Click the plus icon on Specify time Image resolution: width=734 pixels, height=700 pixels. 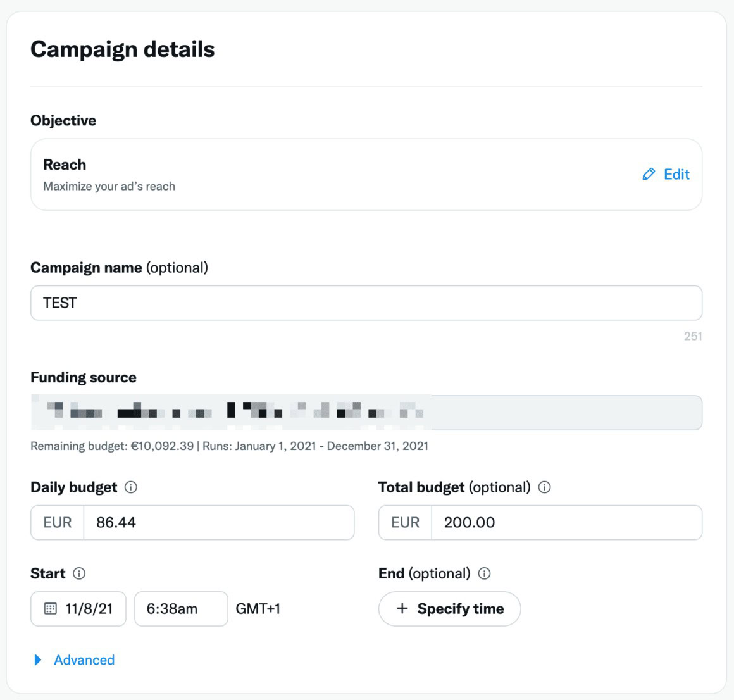[x=402, y=609]
